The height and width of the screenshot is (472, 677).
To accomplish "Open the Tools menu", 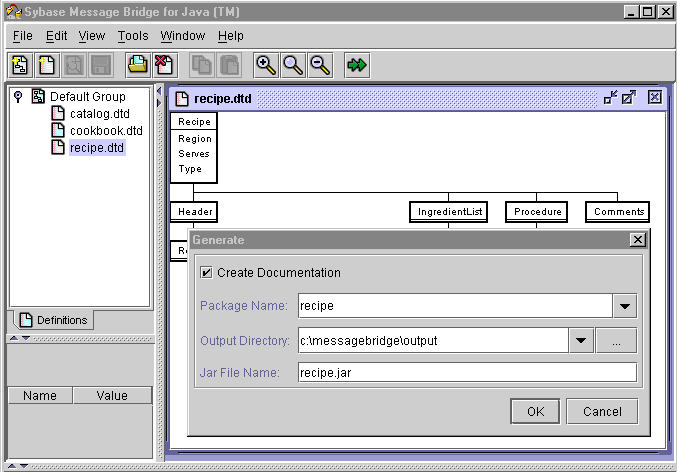I will [132, 36].
